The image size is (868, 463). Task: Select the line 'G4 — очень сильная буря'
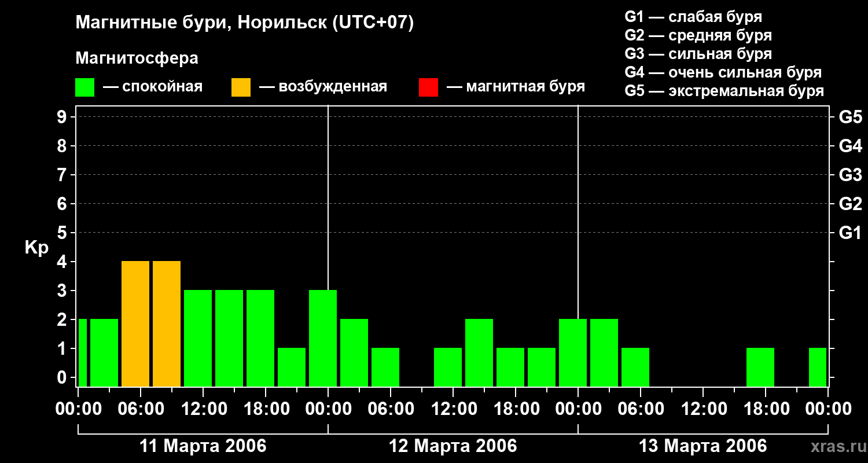click(x=723, y=72)
